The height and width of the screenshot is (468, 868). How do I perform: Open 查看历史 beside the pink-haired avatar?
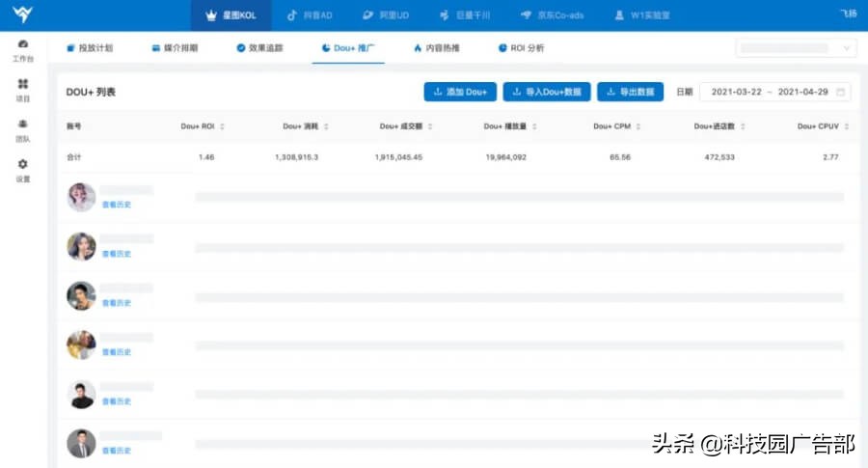[117, 205]
